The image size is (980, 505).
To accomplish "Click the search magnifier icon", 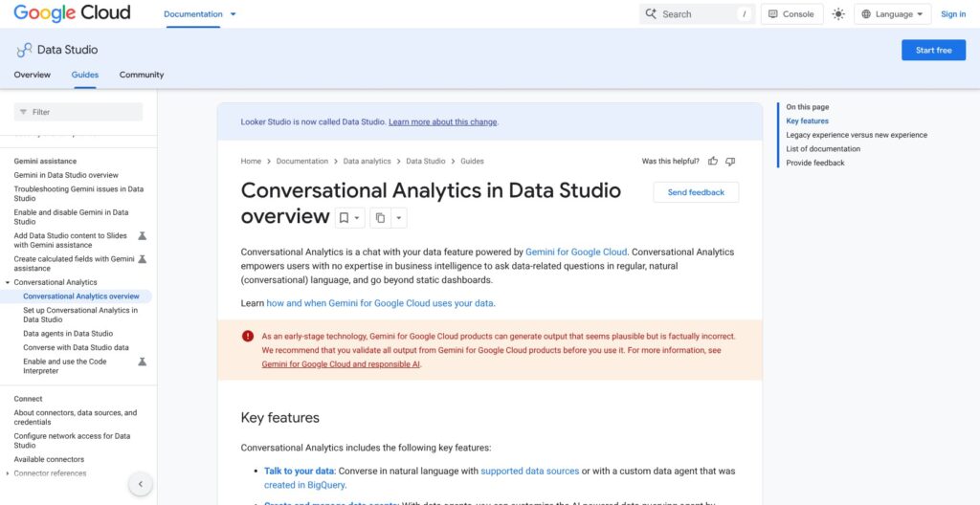I will [651, 13].
